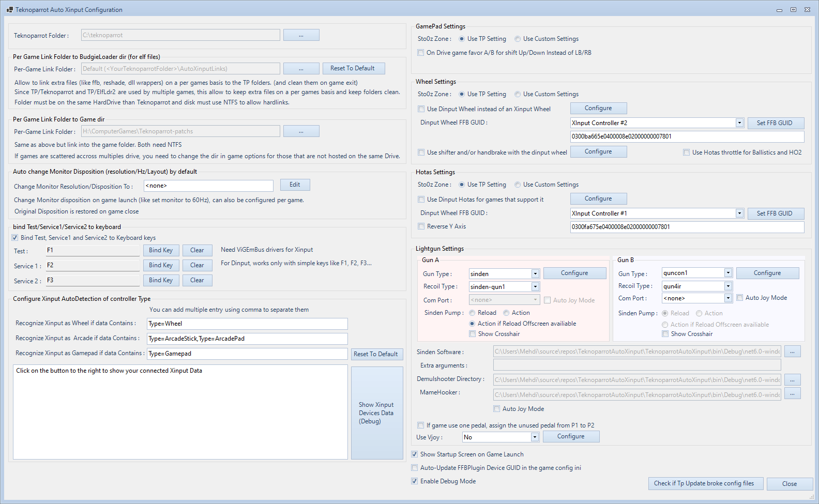Configure Gun A
819x504 pixels.
click(574, 273)
